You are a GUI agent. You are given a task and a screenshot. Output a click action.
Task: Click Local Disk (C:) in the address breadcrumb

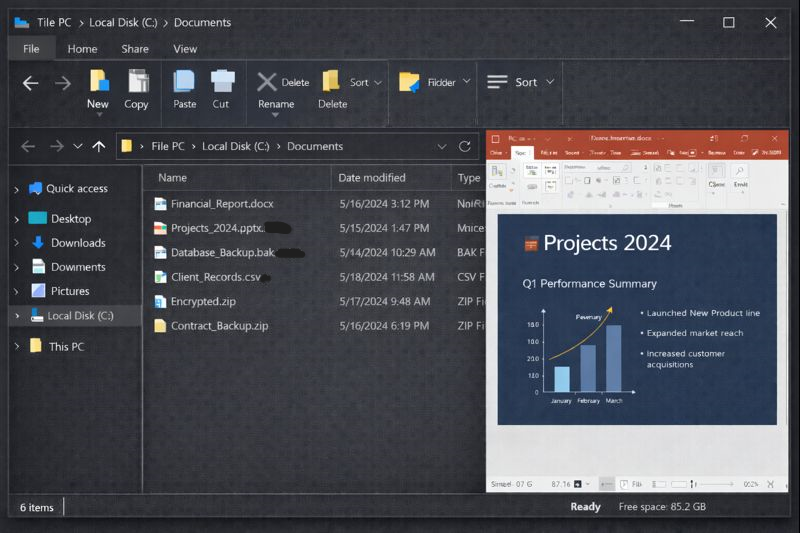click(235, 146)
